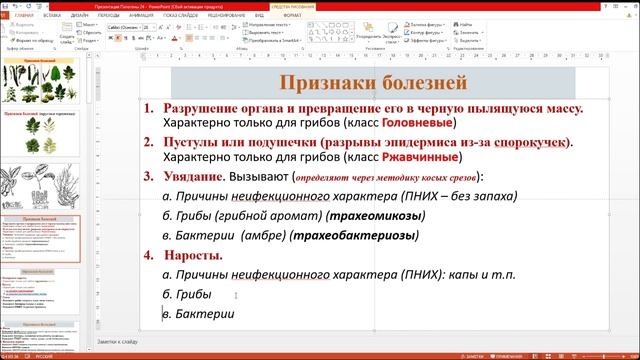Center the text in Paragraph group
This screenshot has height=360, width=640.
click(x=197, y=38)
